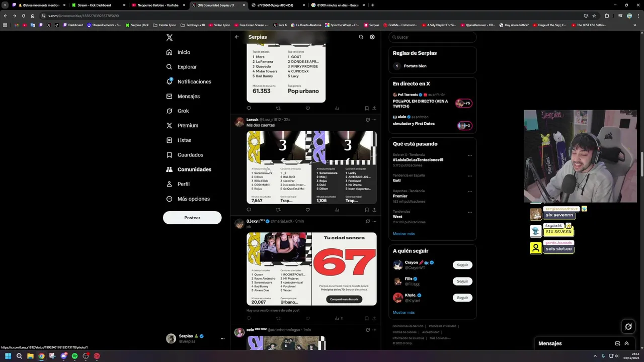Open Listas in sidebar
This screenshot has width=644, height=362.
tap(179, 140)
